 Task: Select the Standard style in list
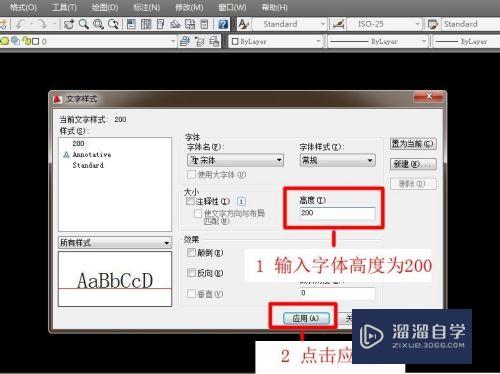point(88,165)
